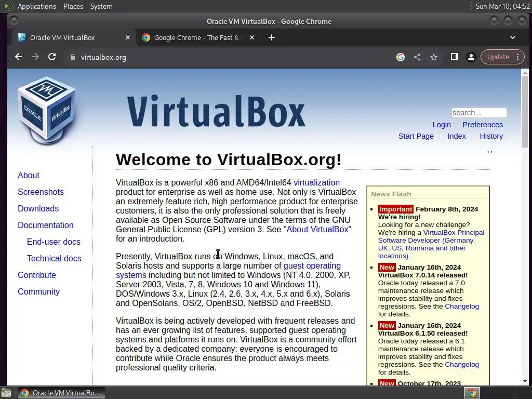
Task: Click the Update button in Chrome toolbar
Action: (x=498, y=57)
